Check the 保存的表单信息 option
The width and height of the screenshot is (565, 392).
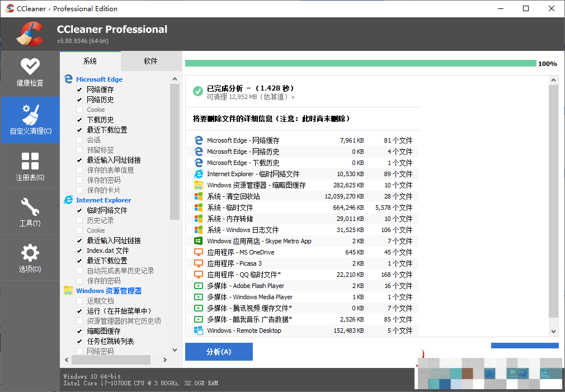coord(79,170)
